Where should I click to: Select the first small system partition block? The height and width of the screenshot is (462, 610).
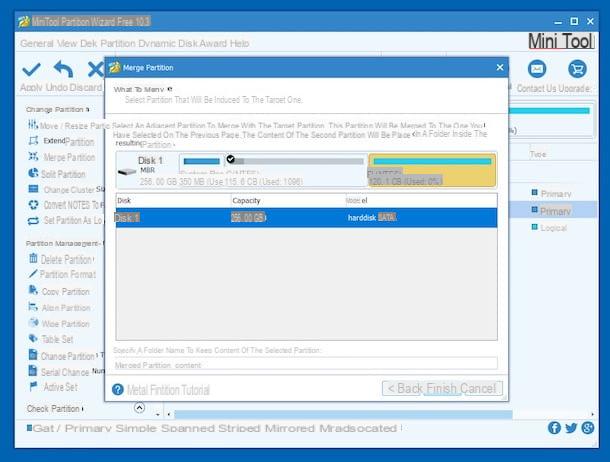pyautogui.click(x=202, y=170)
